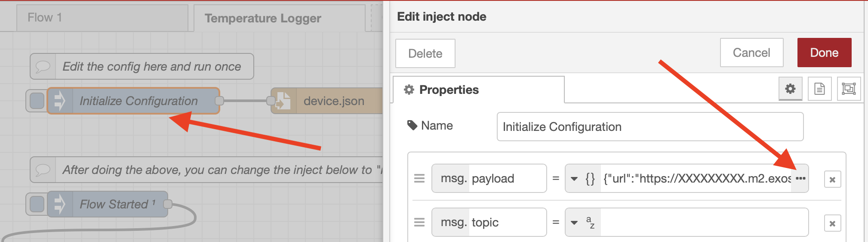Select the device.json file node
The image size is (868, 242).
[x=333, y=101]
